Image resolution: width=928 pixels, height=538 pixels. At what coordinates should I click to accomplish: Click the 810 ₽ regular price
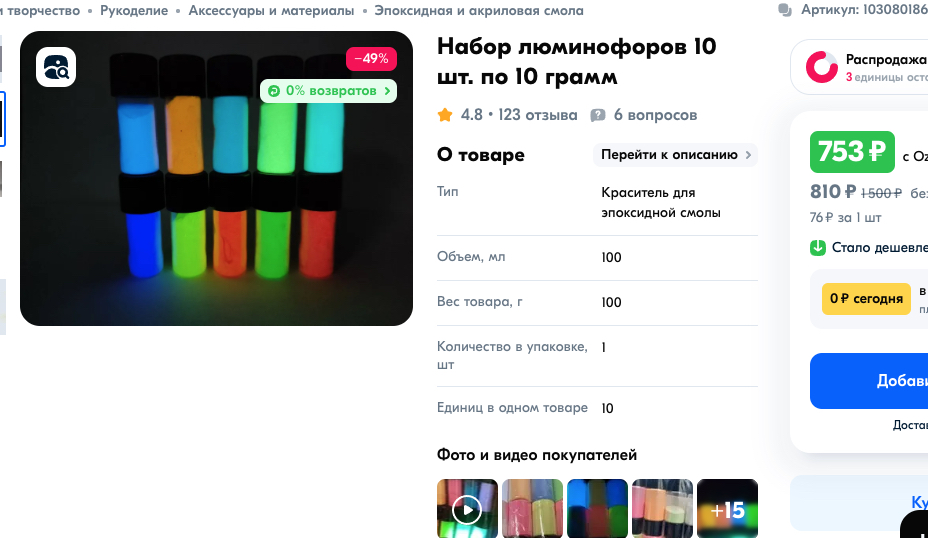[833, 192]
